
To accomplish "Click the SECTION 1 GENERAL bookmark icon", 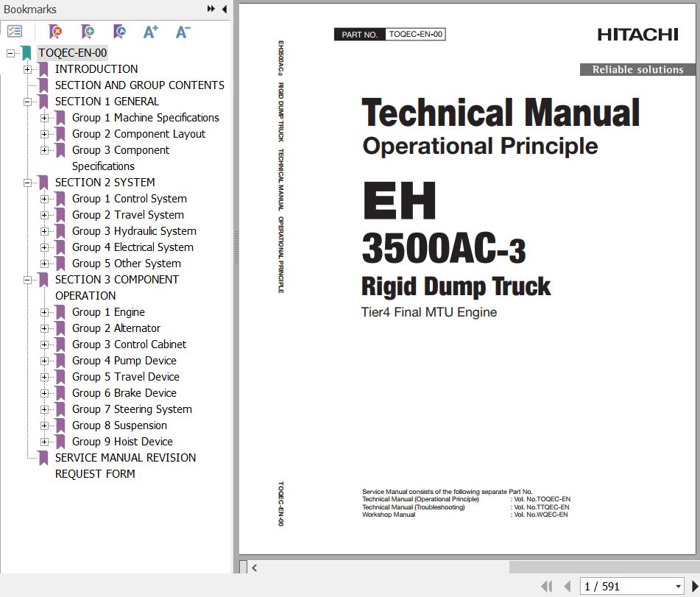I will click(x=43, y=102).
